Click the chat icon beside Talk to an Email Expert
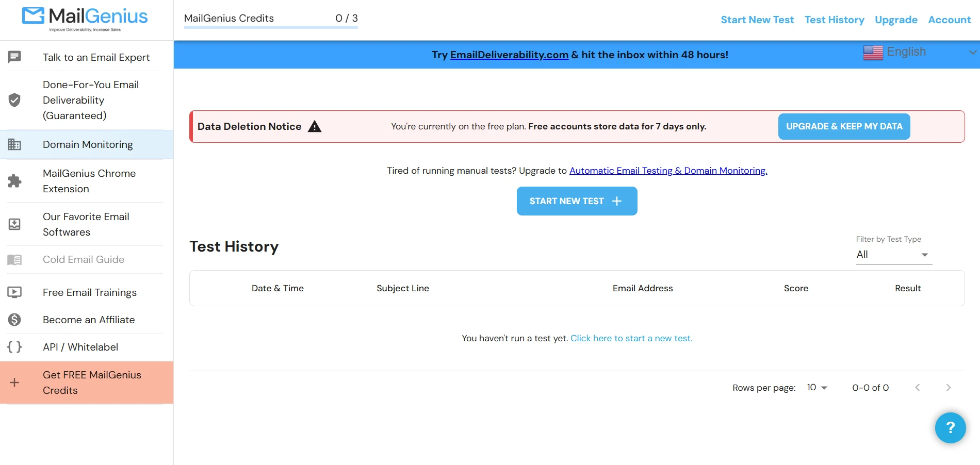980x465 pixels. pos(14,57)
